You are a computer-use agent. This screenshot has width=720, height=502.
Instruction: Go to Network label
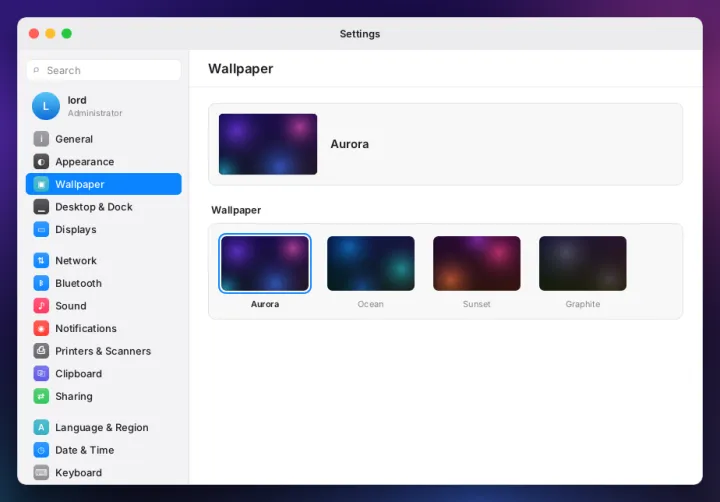point(76,260)
